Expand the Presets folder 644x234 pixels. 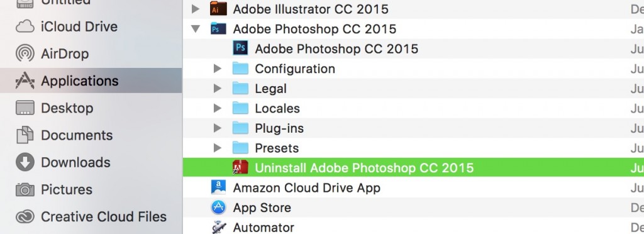click(x=218, y=148)
